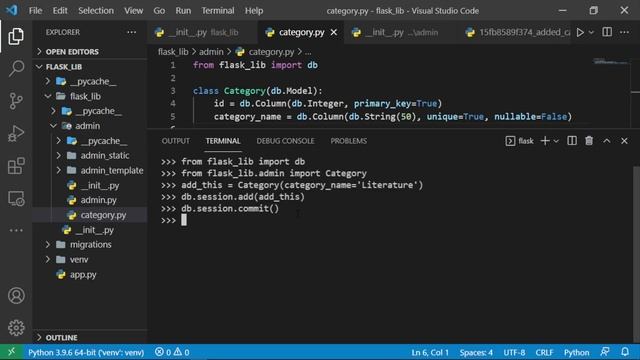Screen dimensions: 640x360
Task: Open editor more actions ellipsis
Action: click(624, 32)
